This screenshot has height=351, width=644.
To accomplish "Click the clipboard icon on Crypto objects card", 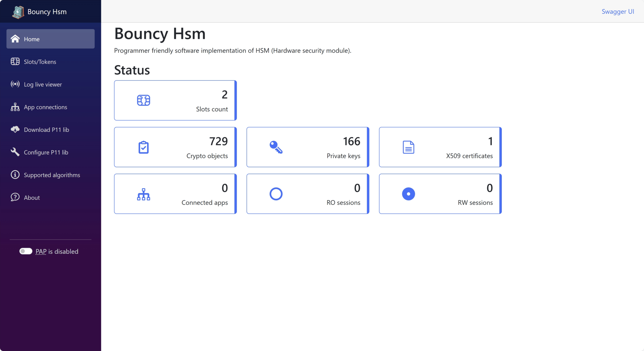I will tap(143, 147).
